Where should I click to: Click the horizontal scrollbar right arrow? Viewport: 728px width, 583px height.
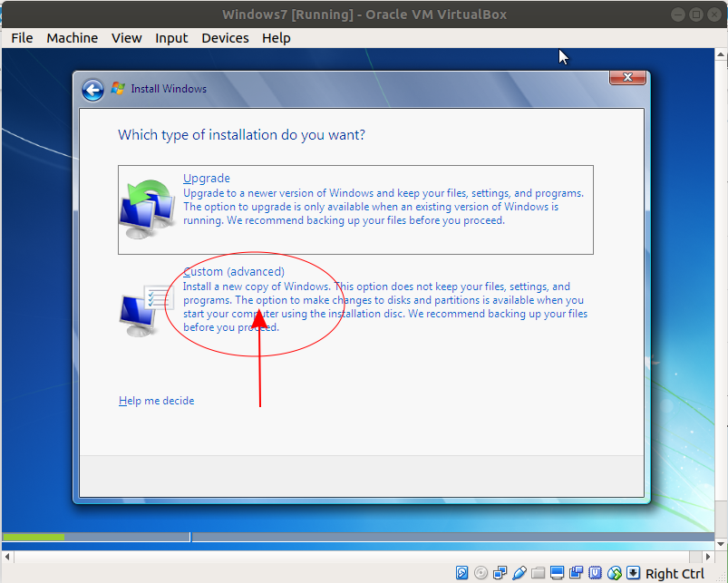708,557
